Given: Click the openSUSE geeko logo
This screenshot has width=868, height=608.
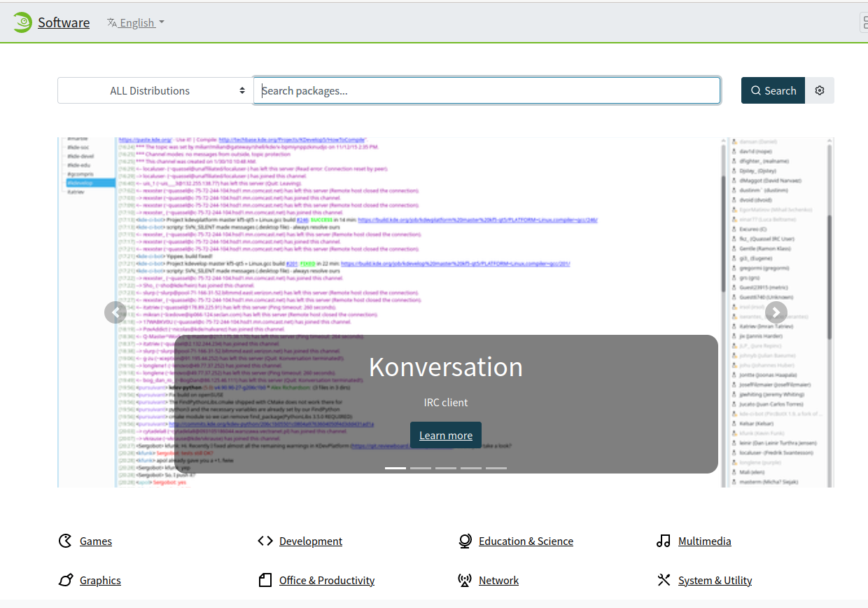Looking at the screenshot, I should click(x=22, y=22).
